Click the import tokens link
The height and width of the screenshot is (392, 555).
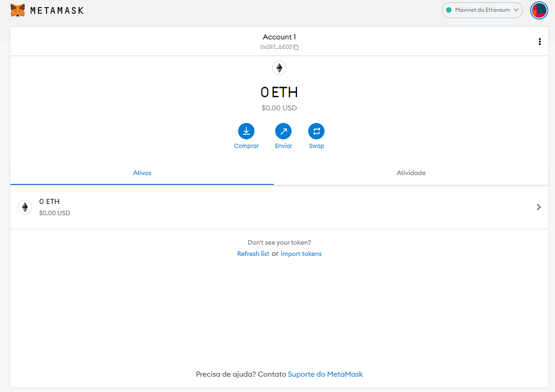click(x=301, y=254)
